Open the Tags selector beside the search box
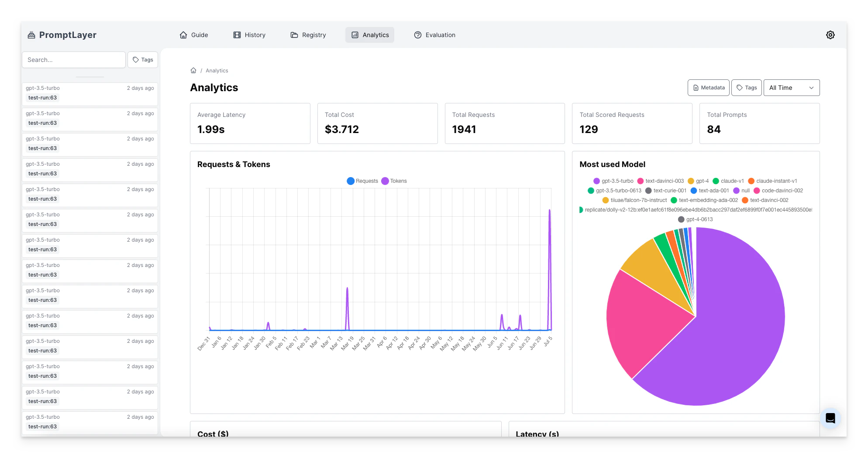The height and width of the screenshot is (458, 868). click(142, 60)
